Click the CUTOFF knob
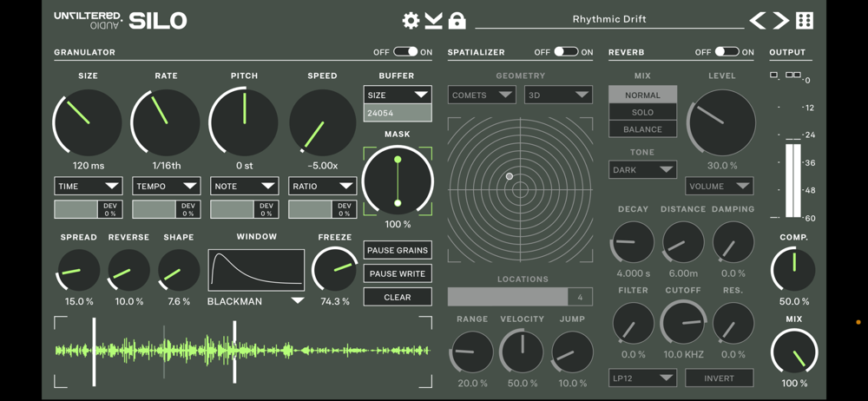The width and height of the screenshot is (868, 401). (683, 324)
